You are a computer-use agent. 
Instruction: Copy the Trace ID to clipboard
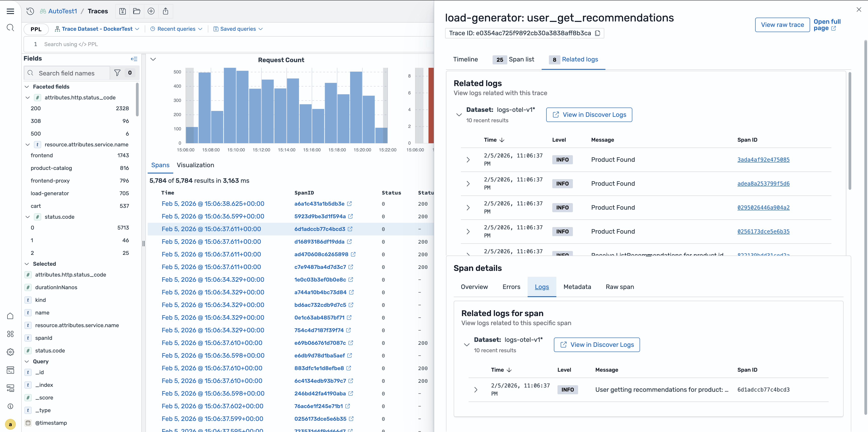[598, 33]
